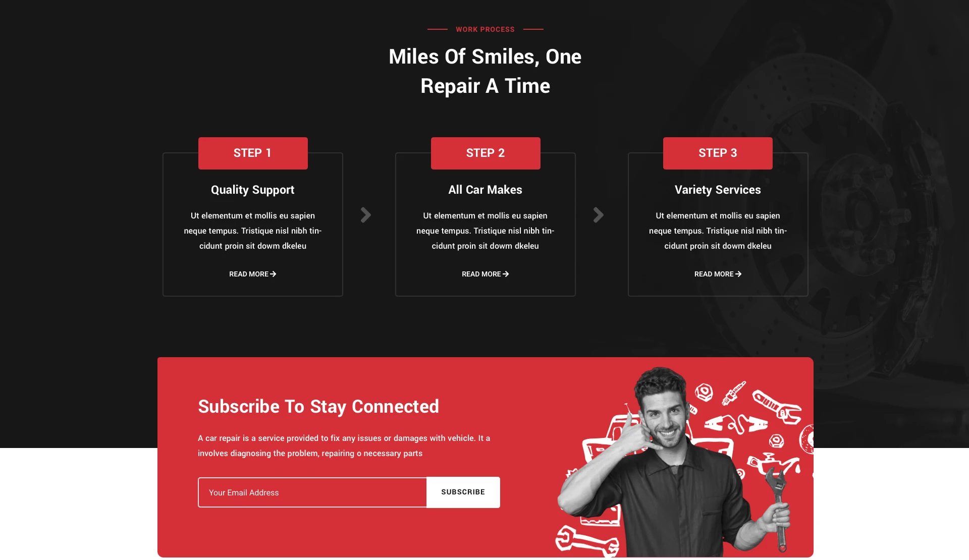Select the STEP 1 red badge
This screenshot has height=560, width=969.
pos(253,153)
